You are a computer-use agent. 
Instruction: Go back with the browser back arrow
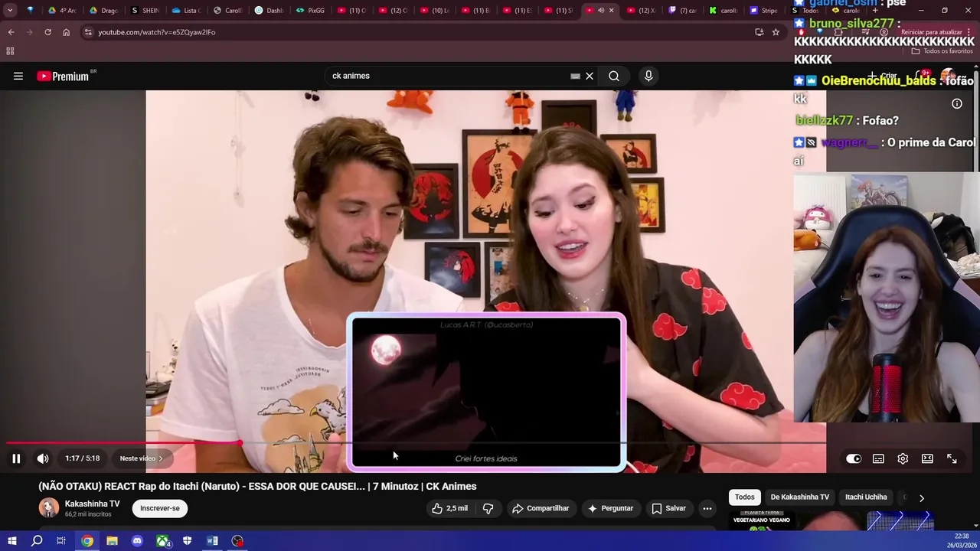[11, 32]
